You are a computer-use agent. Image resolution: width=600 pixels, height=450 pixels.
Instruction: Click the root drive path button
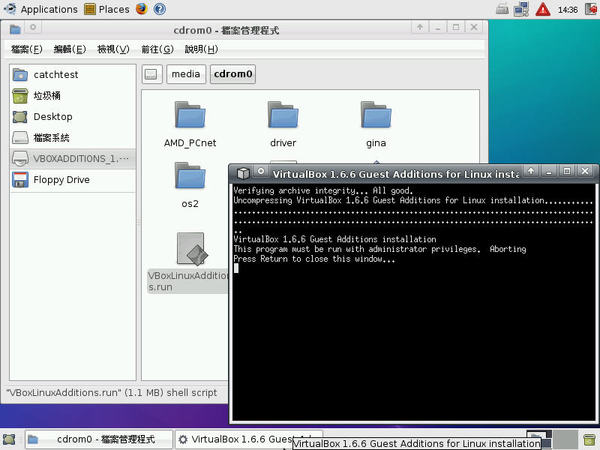[152, 74]
